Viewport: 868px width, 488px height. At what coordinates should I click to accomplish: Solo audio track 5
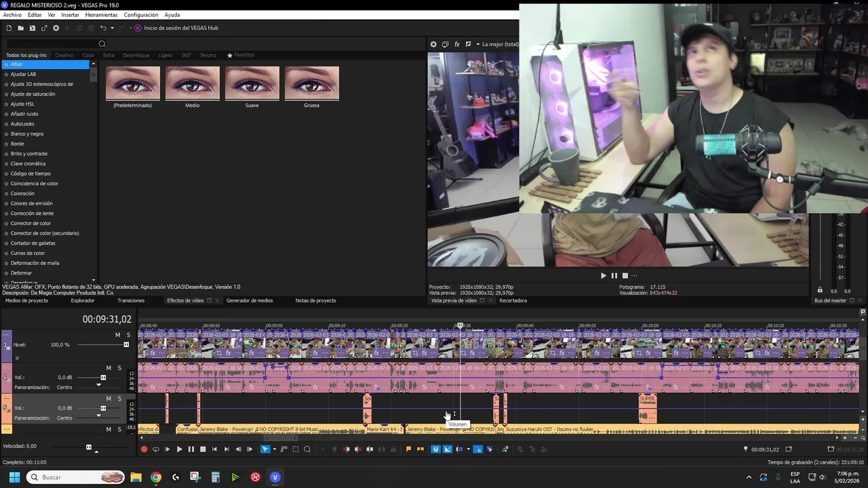pos(119,399)
